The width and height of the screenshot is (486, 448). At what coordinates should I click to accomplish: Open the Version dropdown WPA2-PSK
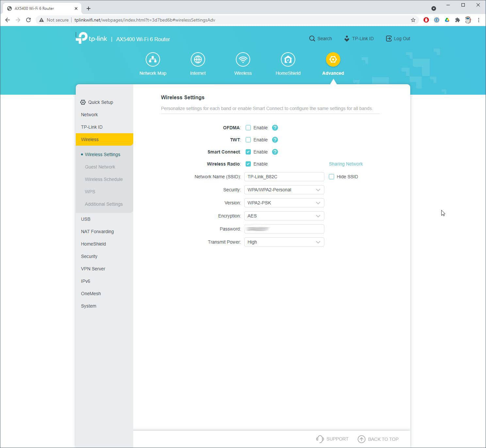284,203
